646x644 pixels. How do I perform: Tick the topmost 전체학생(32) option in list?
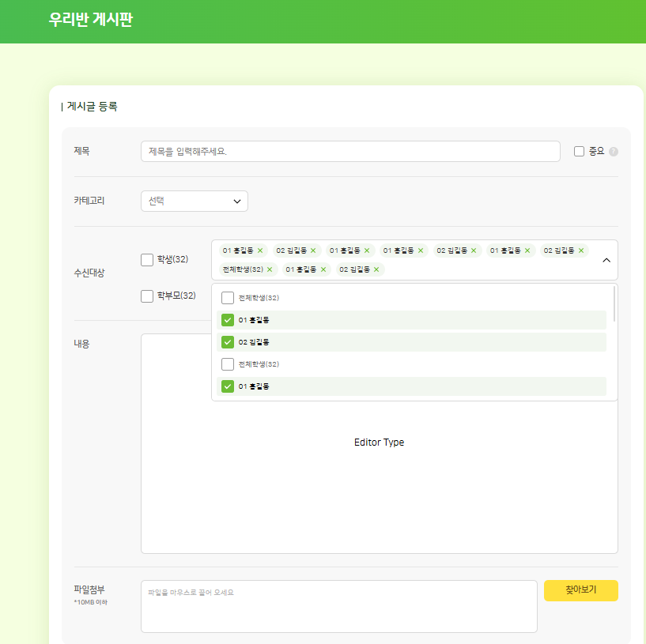coord(228,298)
